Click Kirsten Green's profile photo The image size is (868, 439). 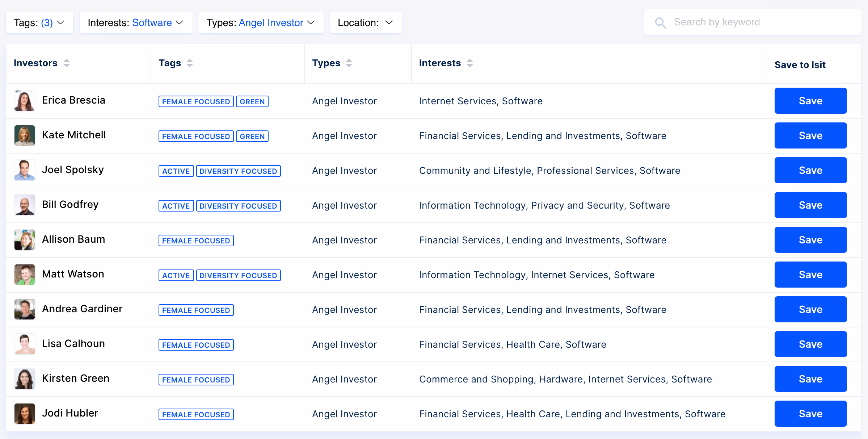pyautogui.click(x=25, y=379)
